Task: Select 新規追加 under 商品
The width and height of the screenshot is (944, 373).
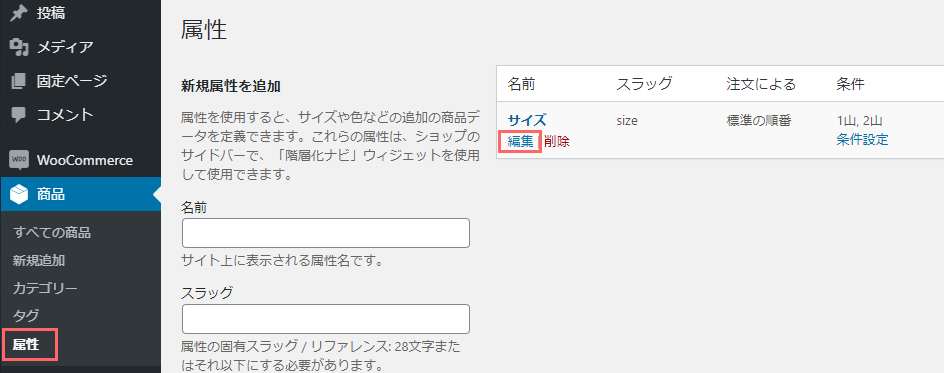Action: click(x=39, y=261)
